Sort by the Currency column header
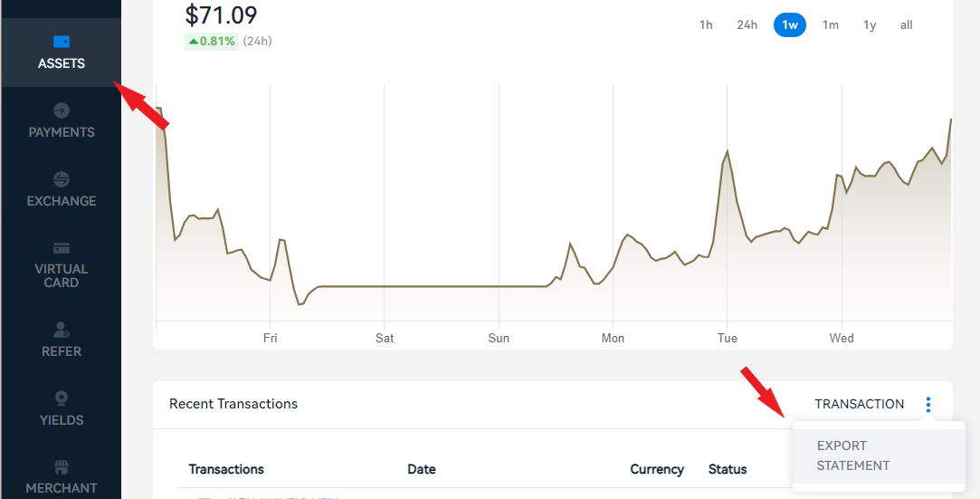The width and height of the screenshot is (980, 499). [657, 469]
